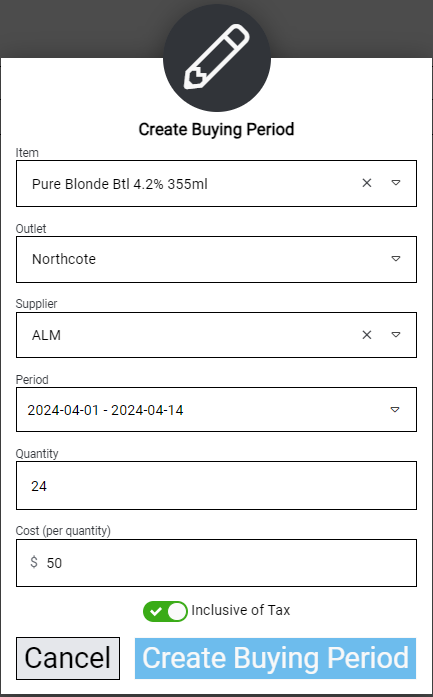
Task: Click the Cancel button
Action: 68,658
